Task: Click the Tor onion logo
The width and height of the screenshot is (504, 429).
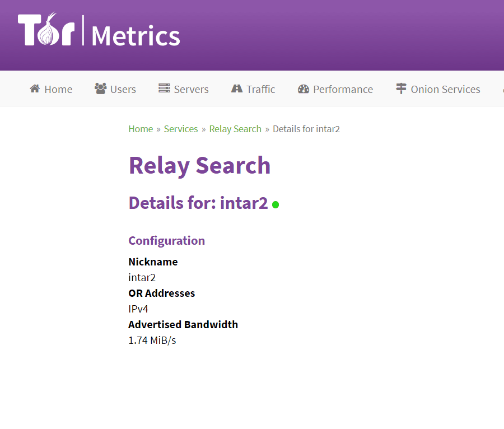Action: tap(46, 29)
